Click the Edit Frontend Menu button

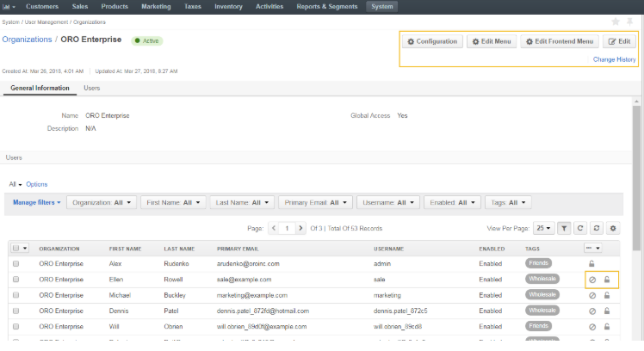pos(560,41)
